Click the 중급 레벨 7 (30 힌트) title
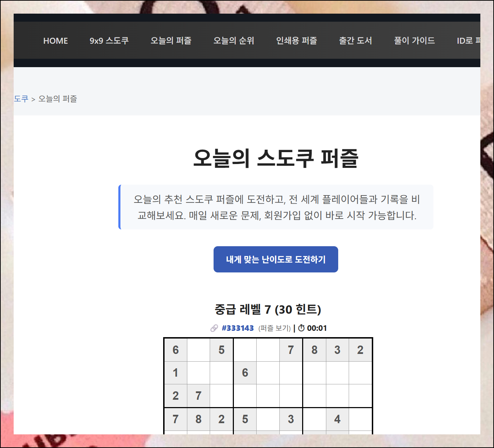 [268, 309]
